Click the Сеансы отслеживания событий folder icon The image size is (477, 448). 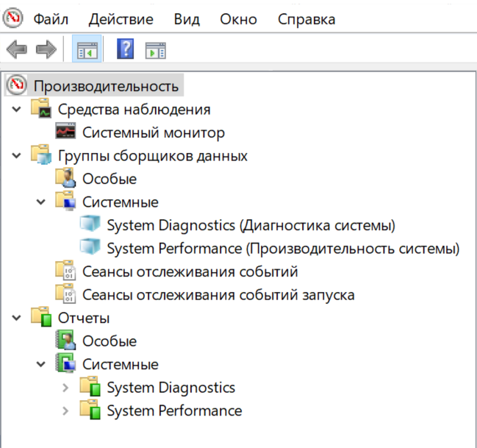[66, 271]
